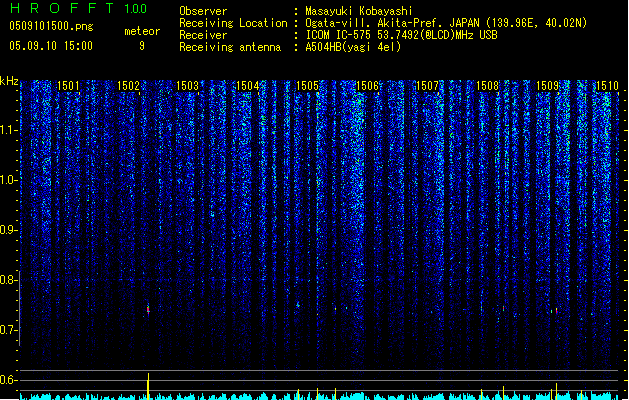629x400 pixels.
Task: Click the 1508 time marker
Action: [x=487, y=85]
